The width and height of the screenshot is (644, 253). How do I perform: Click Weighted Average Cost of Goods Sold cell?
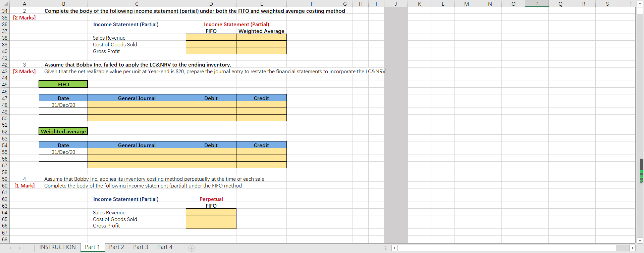pyautogui.click(x=261, y=44)
